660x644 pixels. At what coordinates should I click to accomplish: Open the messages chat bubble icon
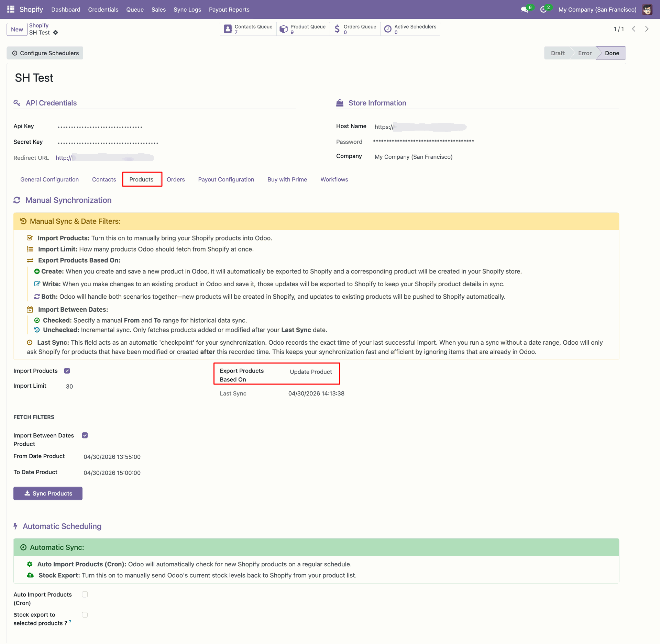[525, 10]
